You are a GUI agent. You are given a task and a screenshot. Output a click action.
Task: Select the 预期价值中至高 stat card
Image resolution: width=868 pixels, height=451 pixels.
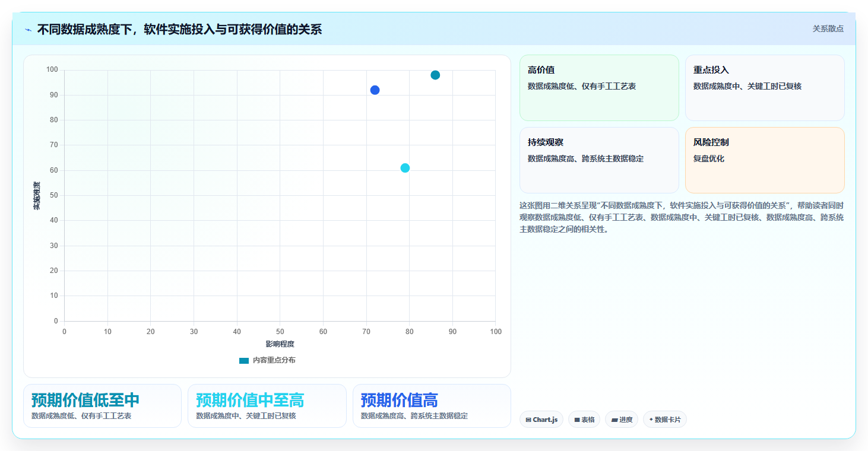pyautogui.click(x=267, y=406)
